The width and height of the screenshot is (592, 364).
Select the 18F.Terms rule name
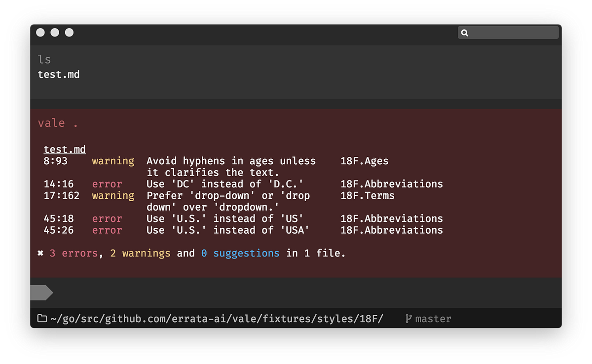coord(367,195)
